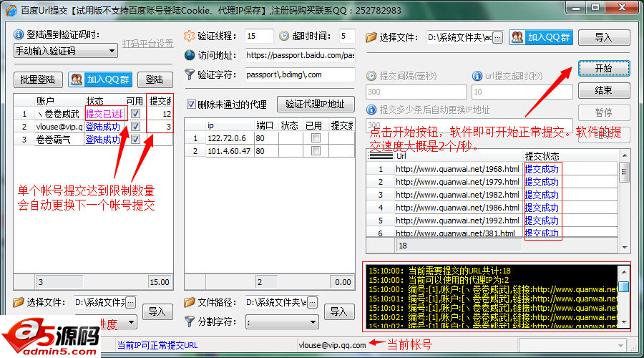Viewport: 644px width, 358px height.
Task: Uncheck 可用 checkbox for account 卷卷威武
Action: point(135,113)
